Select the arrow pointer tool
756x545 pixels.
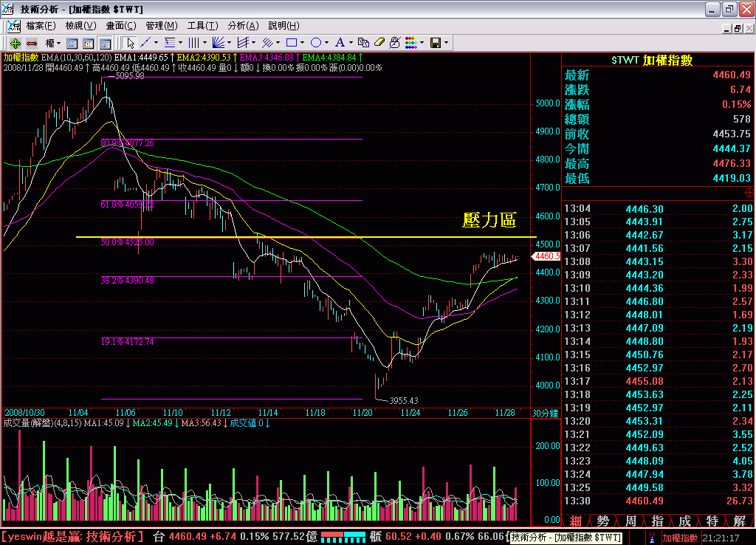click(x=130, y=43)
